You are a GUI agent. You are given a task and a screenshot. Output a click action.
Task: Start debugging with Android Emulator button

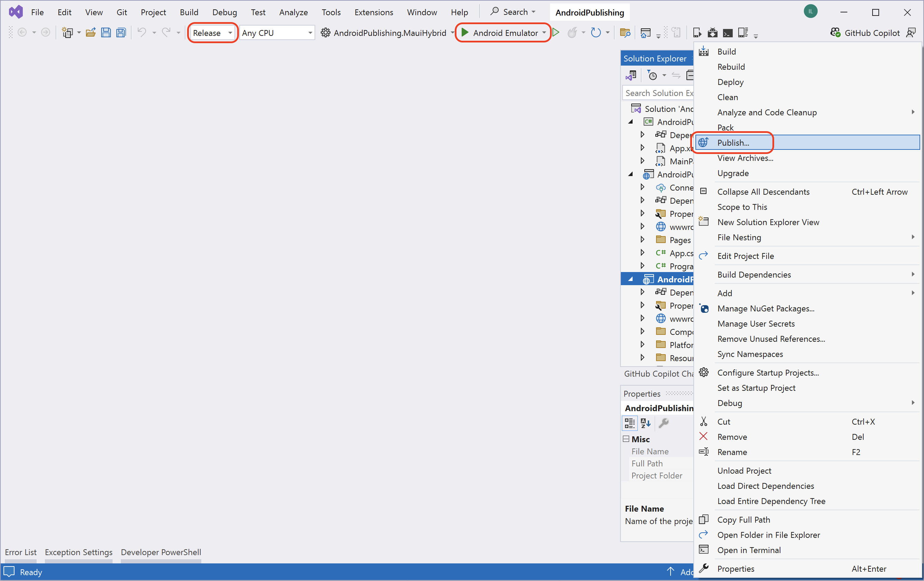pos(500,33)
